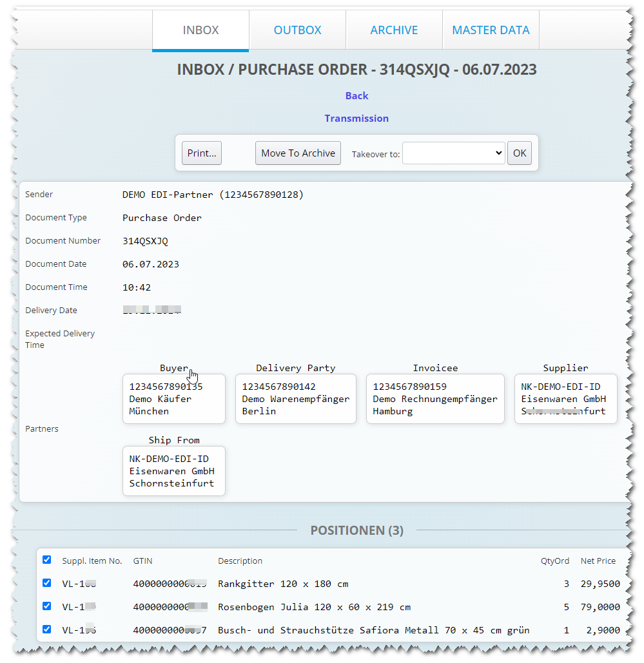Click the Buyer partner box
Image resolution: width=644 pixels, height=663 pixels.
coord(174,399)
